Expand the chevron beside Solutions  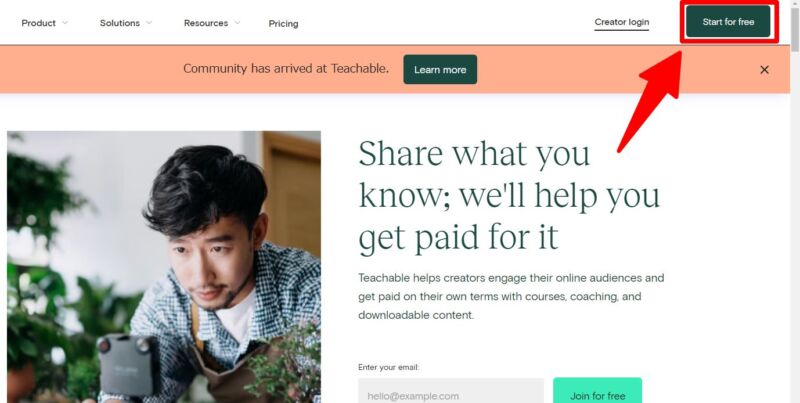[x=149, y=23]
